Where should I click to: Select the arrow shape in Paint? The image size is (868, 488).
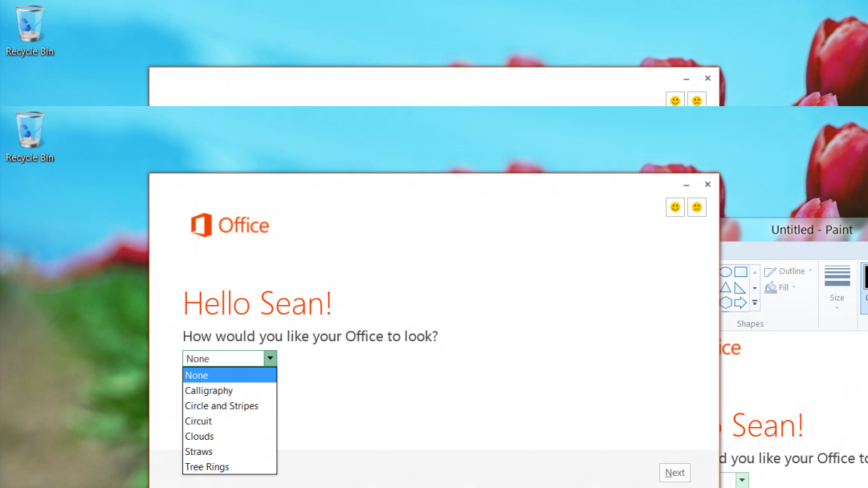point(741,303)
